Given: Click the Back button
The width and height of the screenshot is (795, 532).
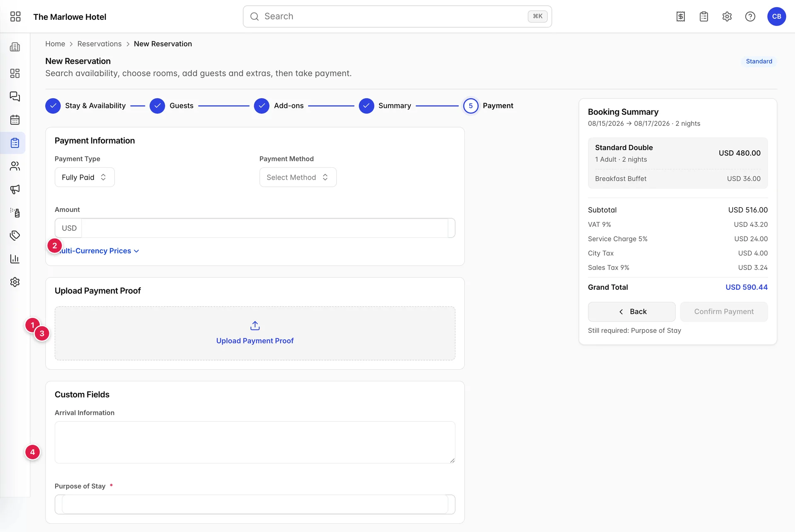Looking at the screenshot, I should (631, 312).
